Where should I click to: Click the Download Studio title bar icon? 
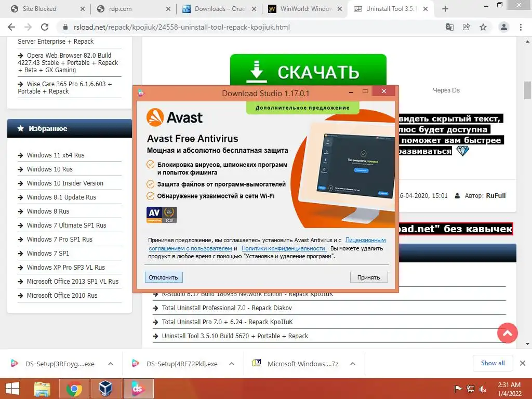pos(141,93)
